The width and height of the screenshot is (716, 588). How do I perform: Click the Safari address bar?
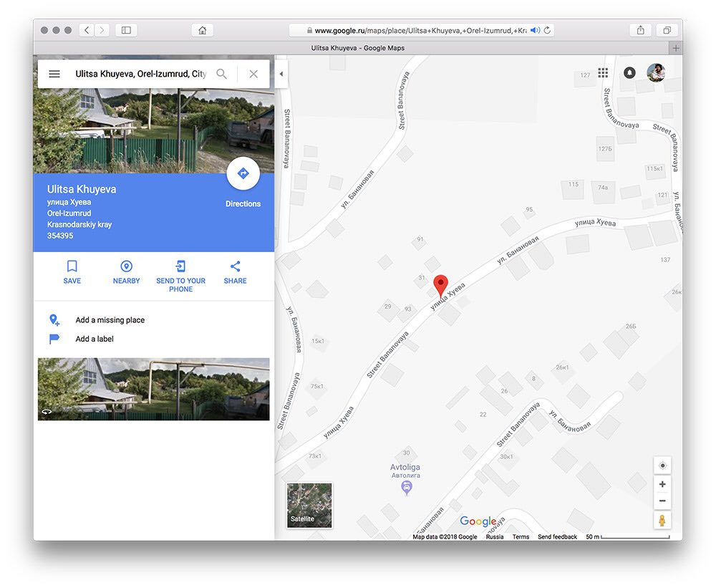click(x=420, y=30)
